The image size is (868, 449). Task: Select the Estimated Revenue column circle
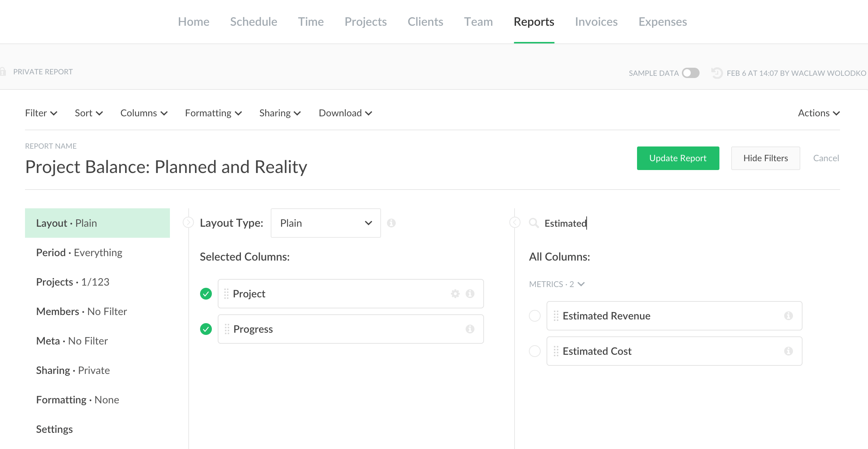click(534, 316)
